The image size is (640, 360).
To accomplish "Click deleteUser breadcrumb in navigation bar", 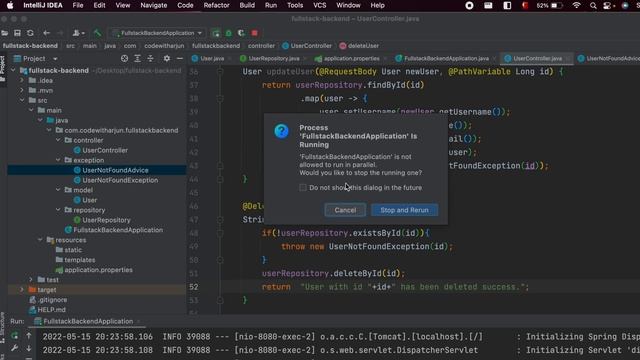I will 359,46.
